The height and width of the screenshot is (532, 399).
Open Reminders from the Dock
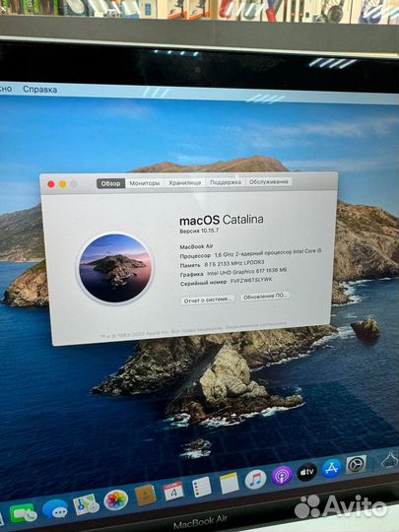(202, 487)
